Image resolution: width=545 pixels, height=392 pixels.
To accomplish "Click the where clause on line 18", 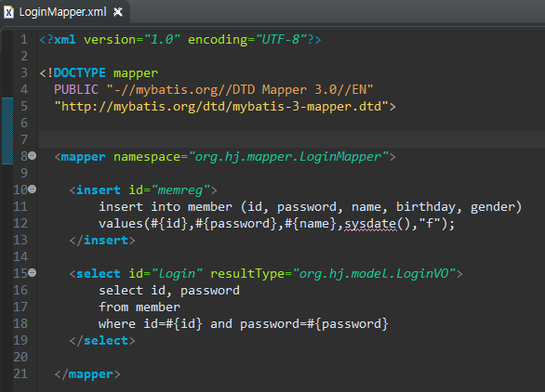I will [244, 324].
